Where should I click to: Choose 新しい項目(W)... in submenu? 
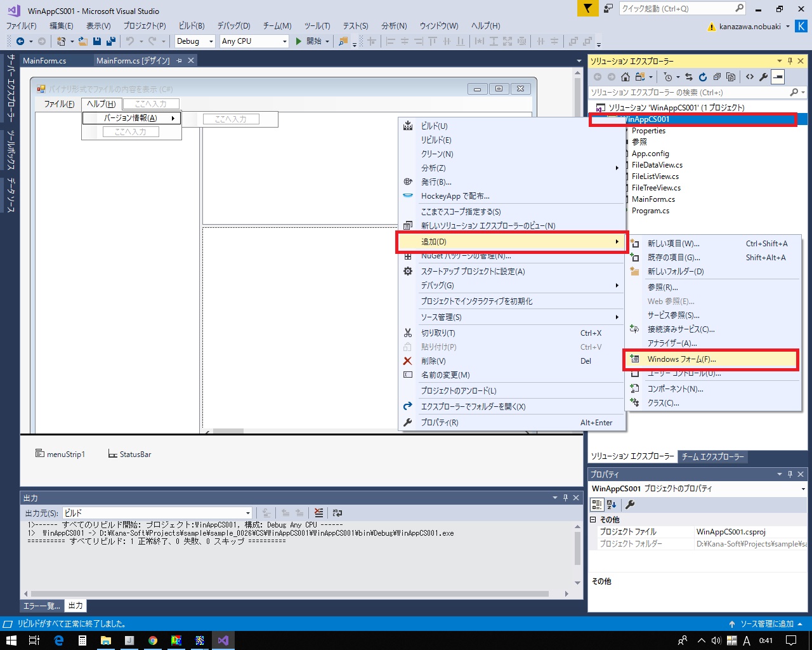pos(714,244)
